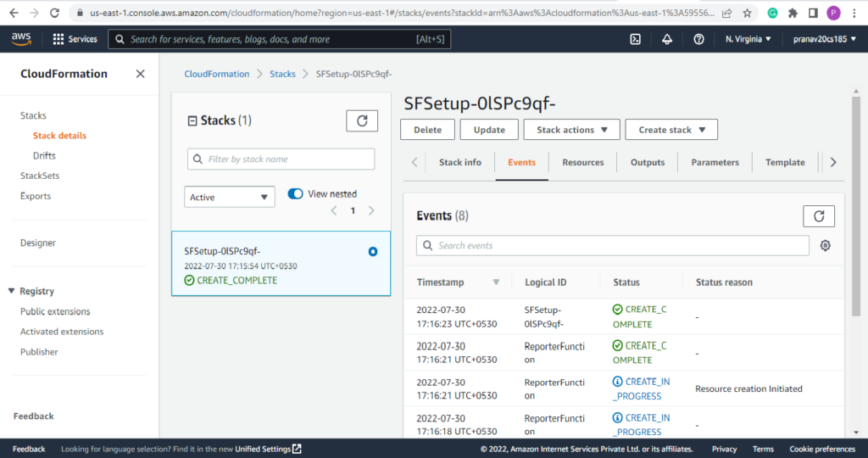Refresh the Events table
The height and width of the screenshot is (458, 868).
(x=819, y=216)
